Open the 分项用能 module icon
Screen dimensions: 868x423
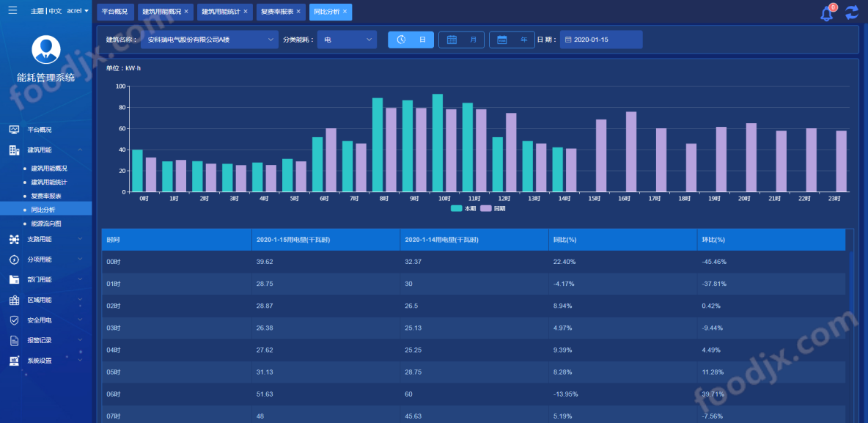pyautogui.click(x=15, y=259)
